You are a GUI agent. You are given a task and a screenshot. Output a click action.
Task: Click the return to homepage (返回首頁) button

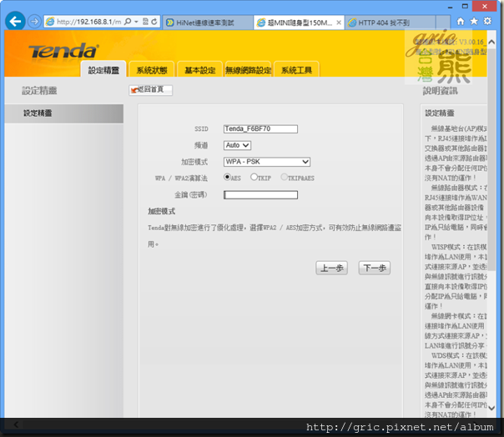[151, 89]
